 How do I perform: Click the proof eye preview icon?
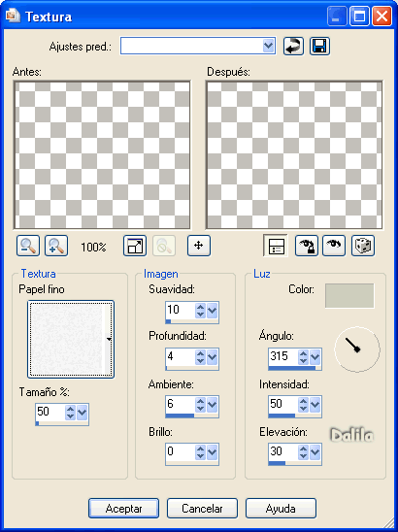point(334,246)
